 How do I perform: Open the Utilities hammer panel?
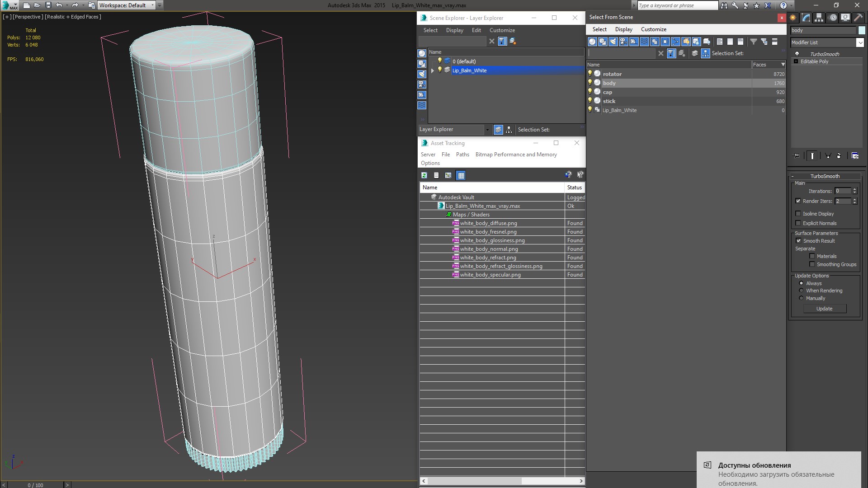858,18
